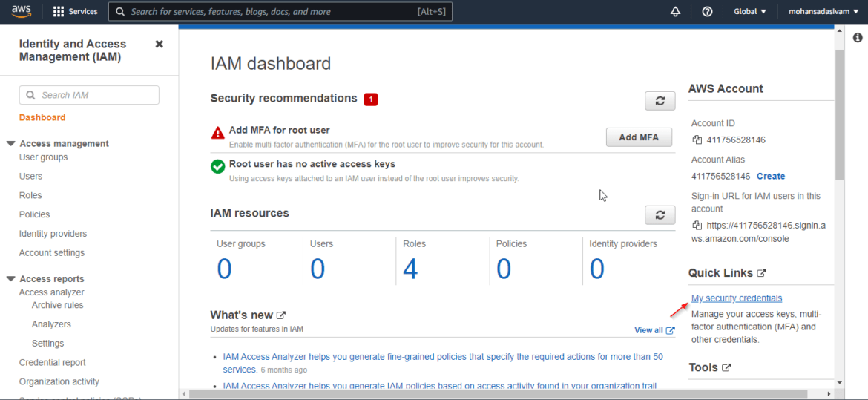
Task: Click the Identity providers count zero
Action: [596, 269]
